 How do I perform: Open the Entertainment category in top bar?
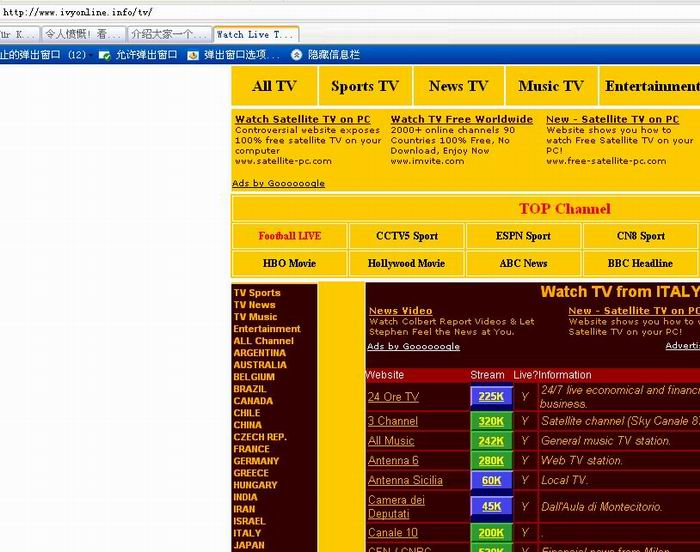(x=650, y=86)
